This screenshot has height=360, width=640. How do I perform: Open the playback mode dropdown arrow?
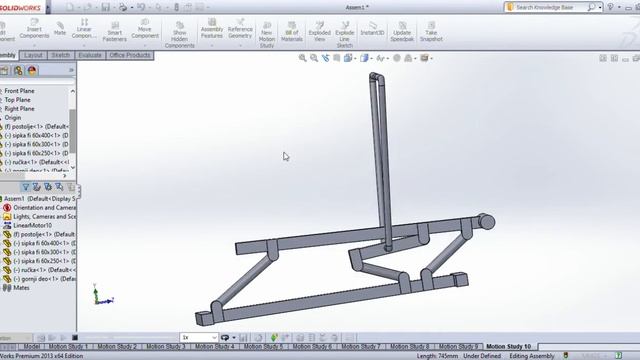point(234,338)
